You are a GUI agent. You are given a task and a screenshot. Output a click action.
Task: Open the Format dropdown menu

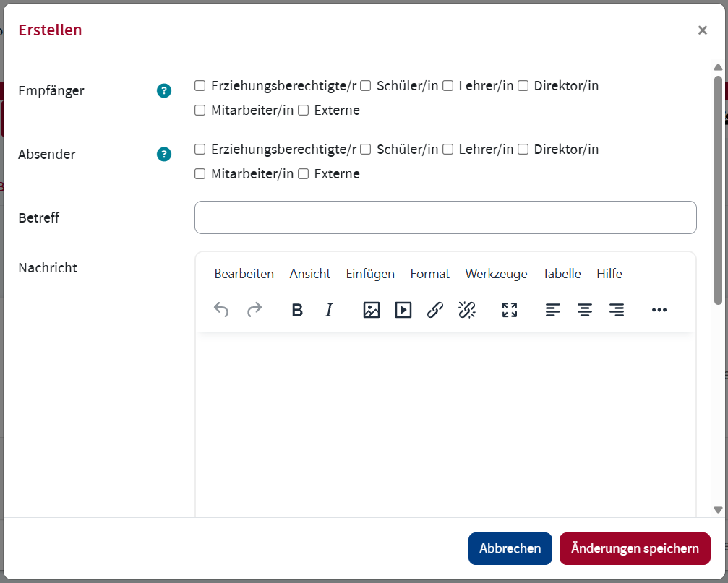(x=429, y=274)
